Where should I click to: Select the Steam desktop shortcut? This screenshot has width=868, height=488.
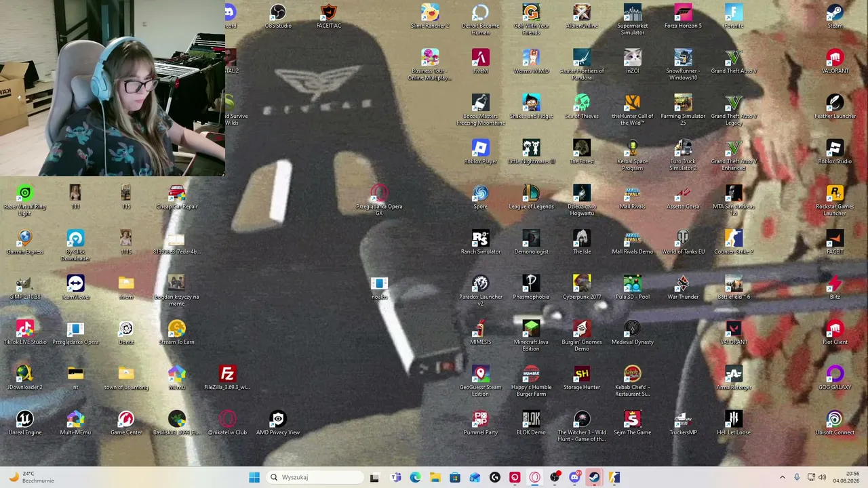pos(835,16)
